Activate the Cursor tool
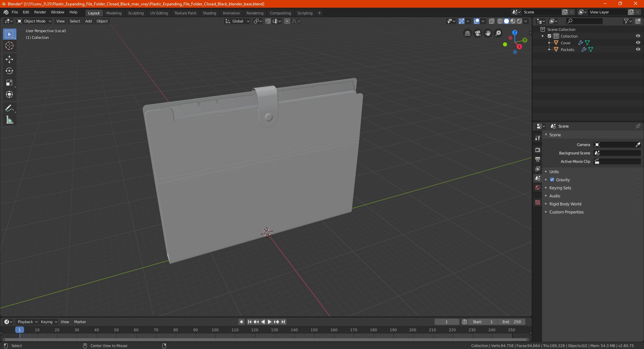This screenshot has height=349, width=644. (x=9, y=46)
